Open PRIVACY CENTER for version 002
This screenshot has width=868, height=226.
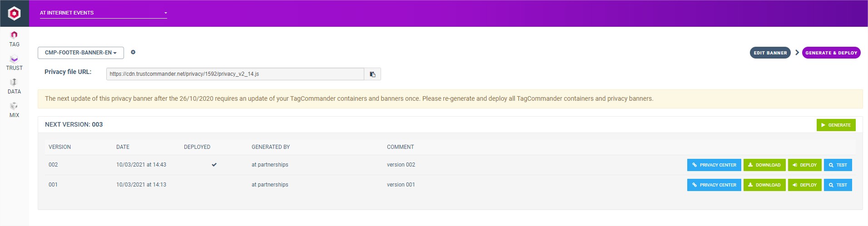(x=714, y=165)
